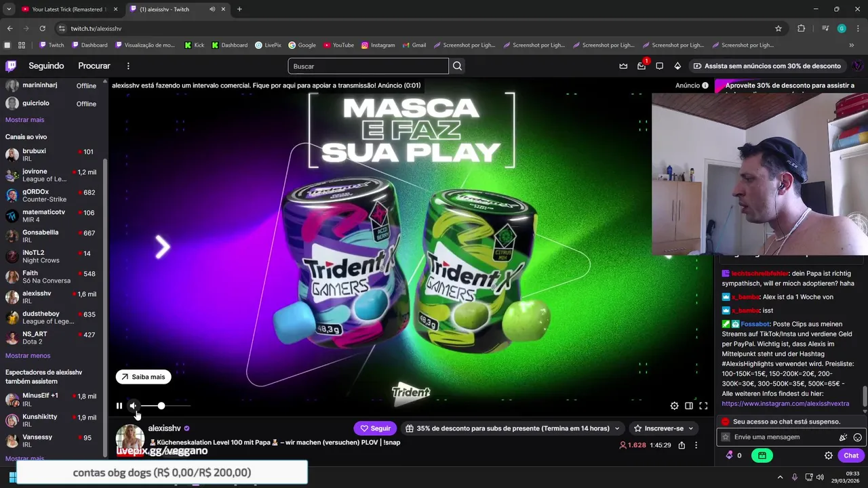Toggle theater mode in the player
868x488 pixels.
click(x=689, y=406)
